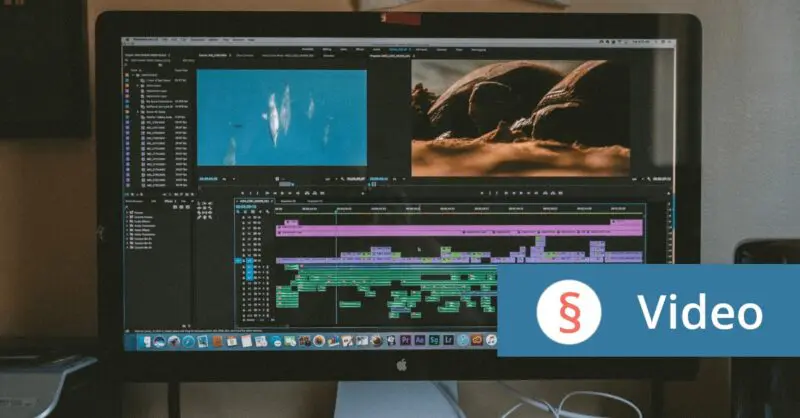This screenshot has height=418, width=800.
Task: Export frame from the Source monitor
Action: [x=322, y=193]
